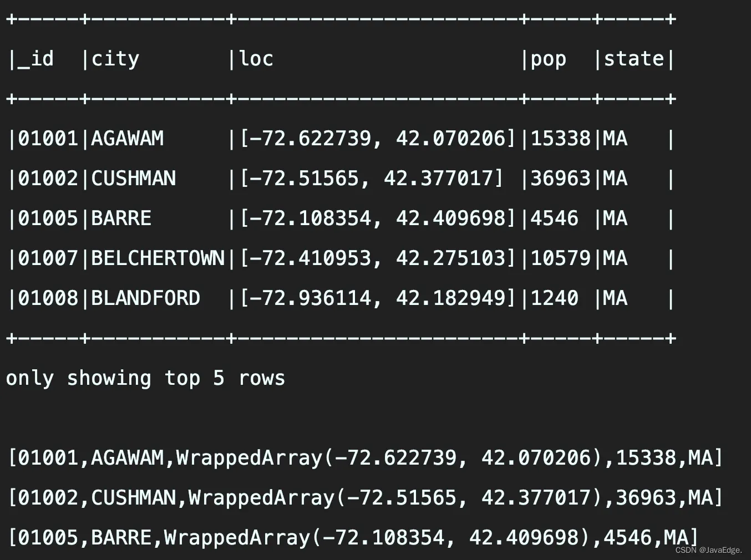751x560 pixels.
Task: Select the id value 01002 in table
Action: click(48, 179)
